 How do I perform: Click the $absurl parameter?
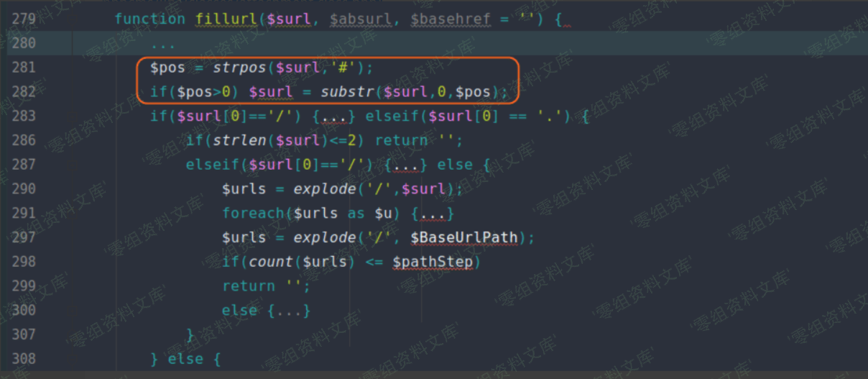click(361, 19)
